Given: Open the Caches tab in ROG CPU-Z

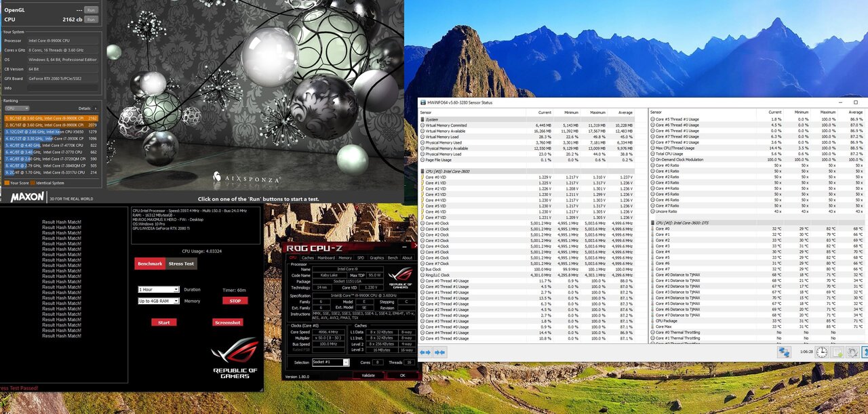Looking at the screenshot, I should coord(308,257).
